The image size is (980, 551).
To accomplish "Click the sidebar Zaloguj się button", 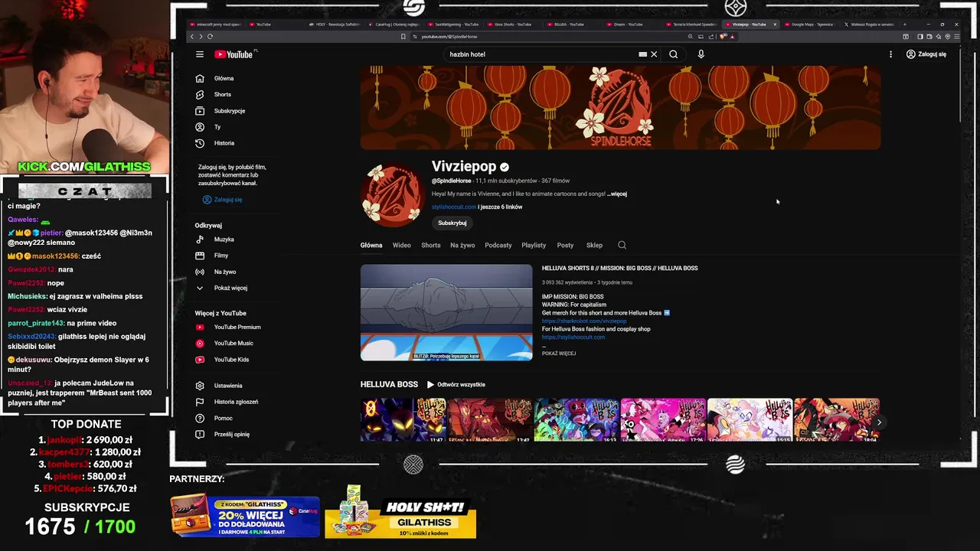I will click(x=222, y=200).
